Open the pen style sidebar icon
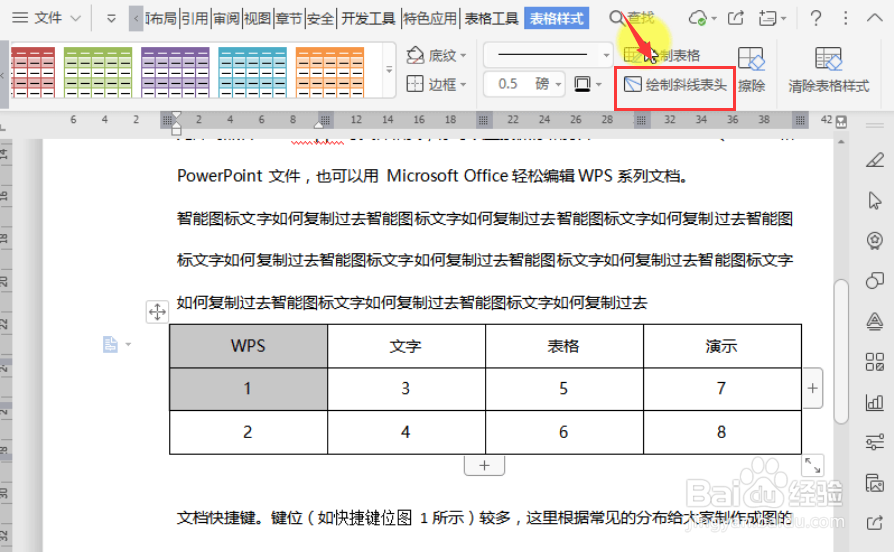Image resolution: width=894 pixels, height=552 pixels. (875, 160)
